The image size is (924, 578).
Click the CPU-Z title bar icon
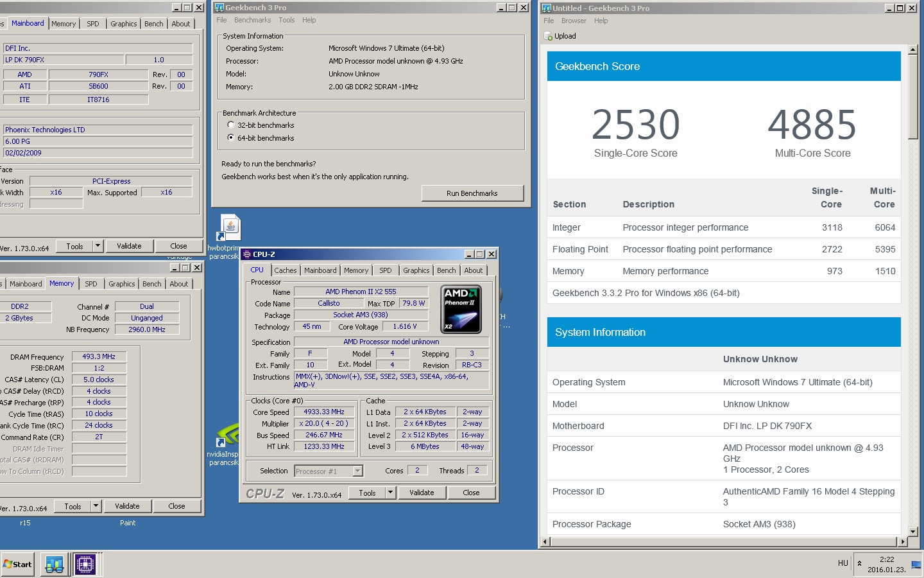(x=247, y=254)
